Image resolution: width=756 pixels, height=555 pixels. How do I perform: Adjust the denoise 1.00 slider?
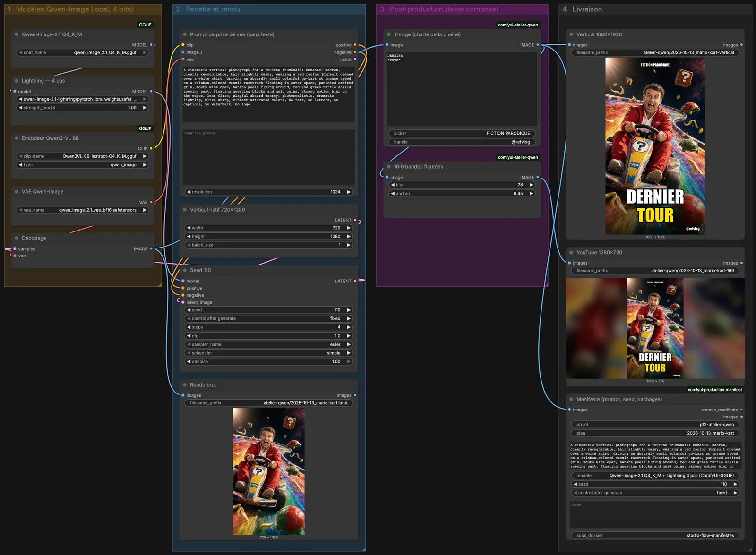click(x=269, y=362)
